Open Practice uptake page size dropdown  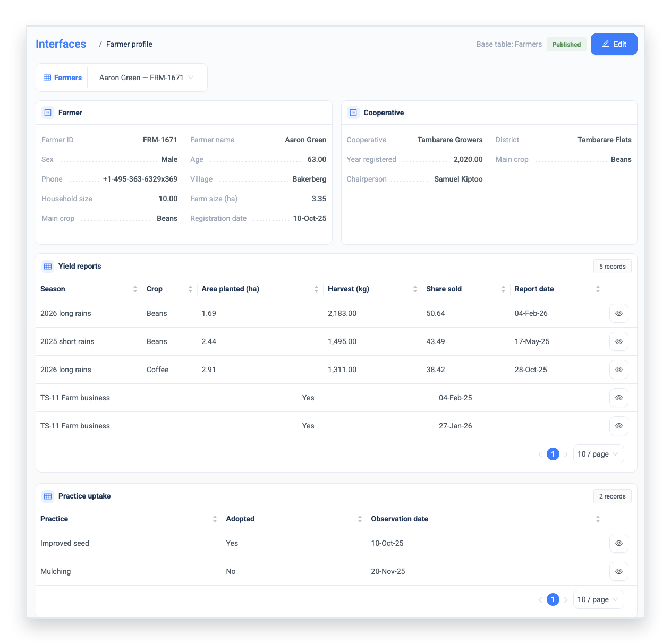pyautogui.click(x=598, y=599)
